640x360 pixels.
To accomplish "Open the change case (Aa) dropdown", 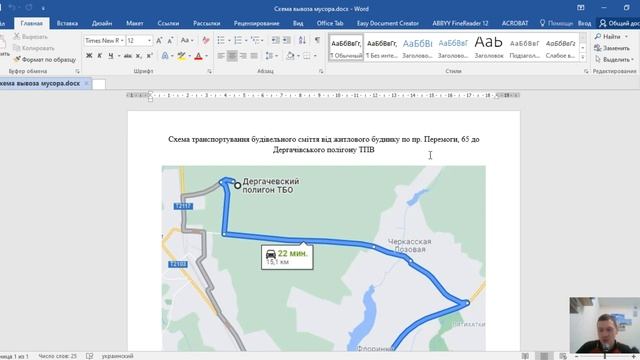I will (187, 40).
